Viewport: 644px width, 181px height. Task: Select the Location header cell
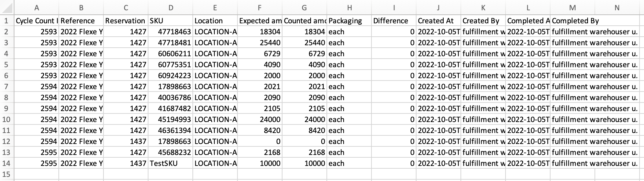point(215,21)
